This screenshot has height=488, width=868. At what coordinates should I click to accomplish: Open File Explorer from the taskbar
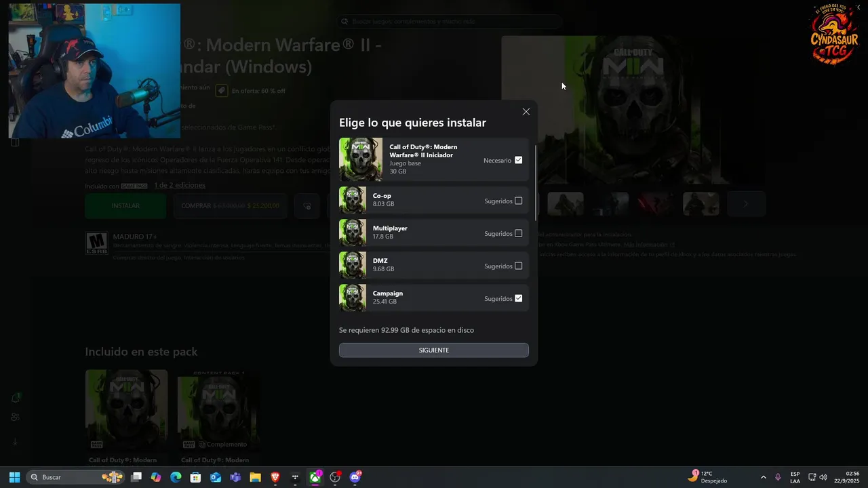coord(255,477)
